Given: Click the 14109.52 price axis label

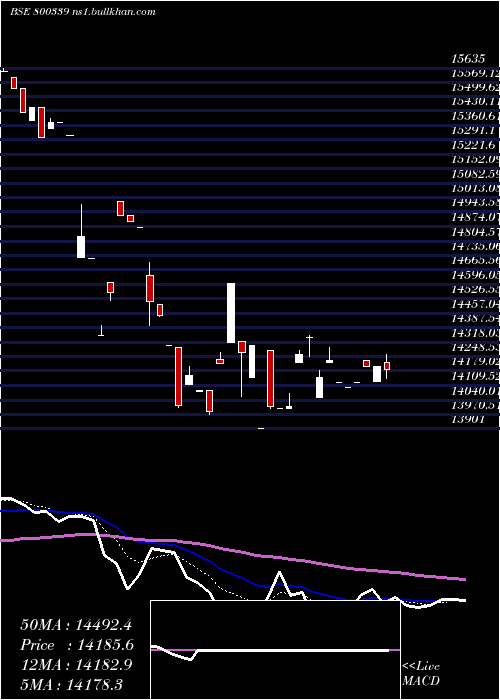Looking at the screenshot, I should 475,375.
